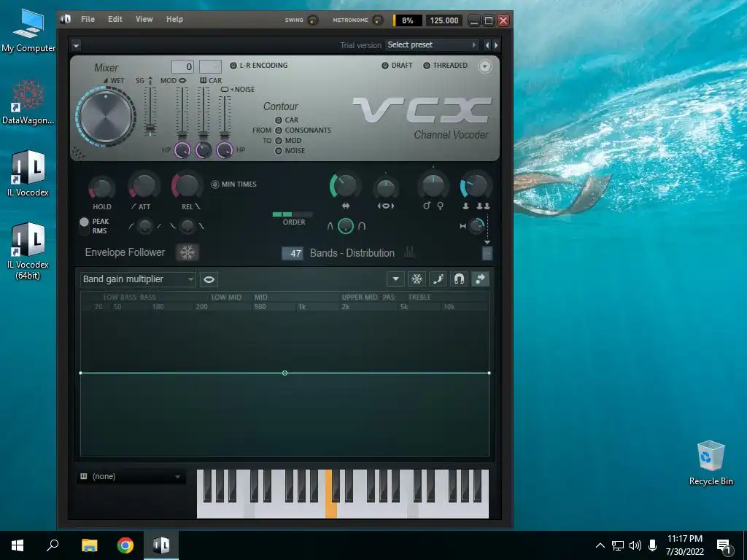Click the center envelope point on the line
This screenshot has height=560, width=747.
click(285, 373)
